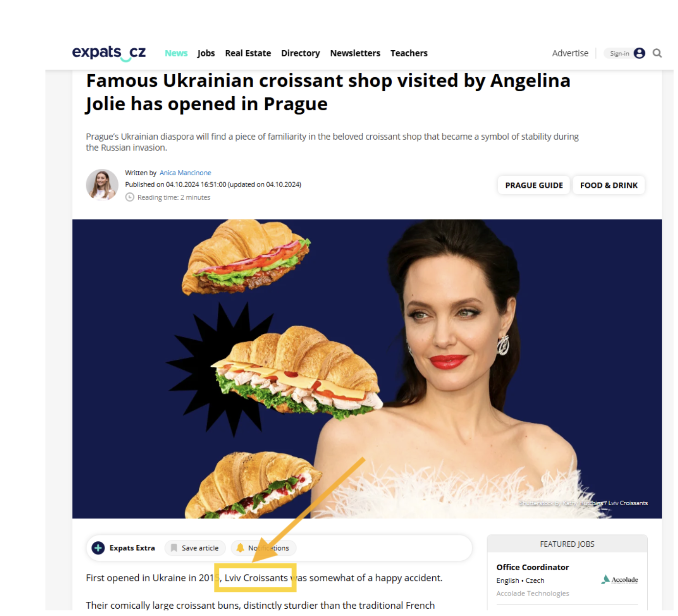Open author Anica Mancinone's profile link
The width and height of the screenshot is (678, 616).
coord(185,173)
